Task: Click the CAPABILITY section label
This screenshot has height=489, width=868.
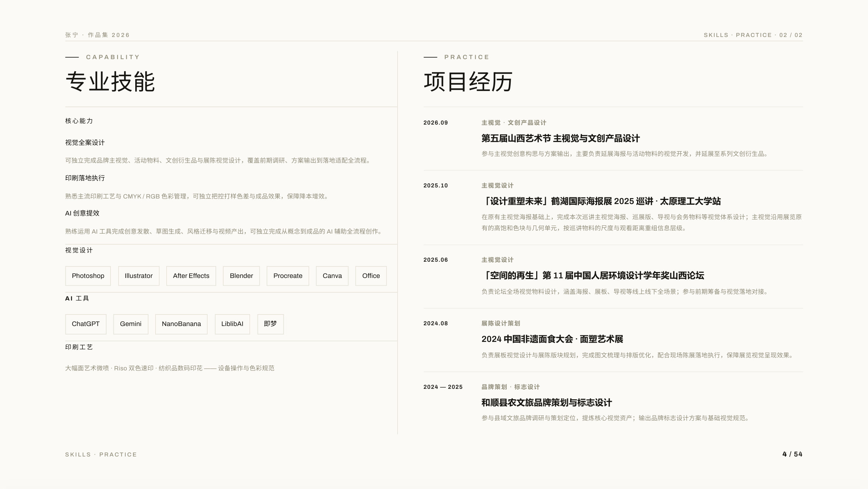Action: [113, 57]
